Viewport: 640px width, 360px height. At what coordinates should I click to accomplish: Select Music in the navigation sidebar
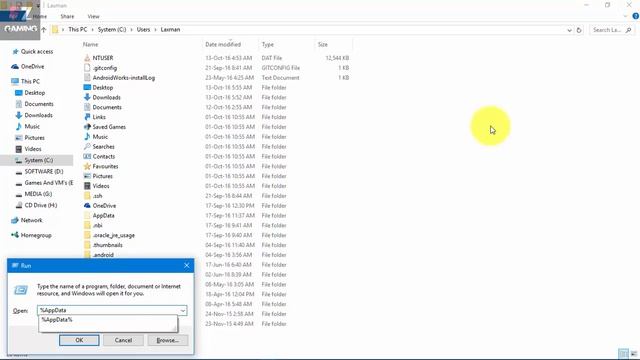point(32,127)
